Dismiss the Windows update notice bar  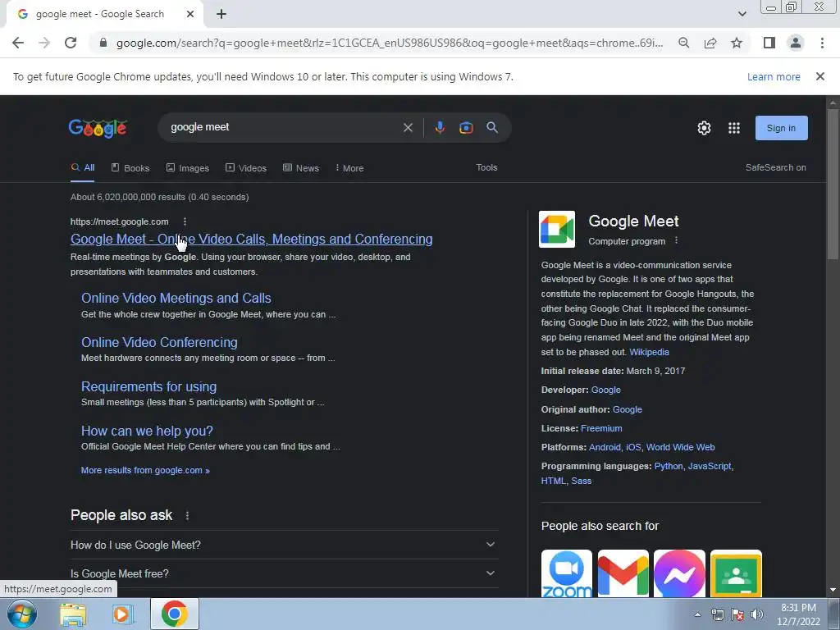click(x=819, y=76)
